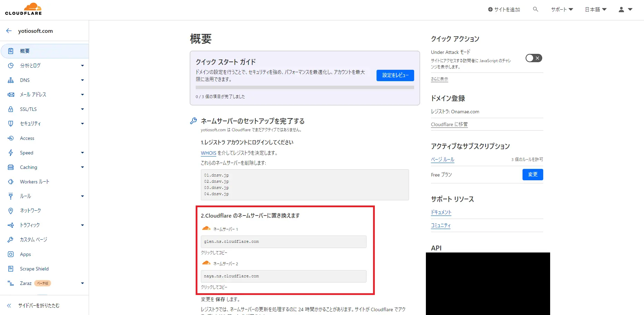Viewport: 644px width, 315px height.
Task: Click the 01.dnsv.jp nameserver text
Action: (x=216, y=175)
